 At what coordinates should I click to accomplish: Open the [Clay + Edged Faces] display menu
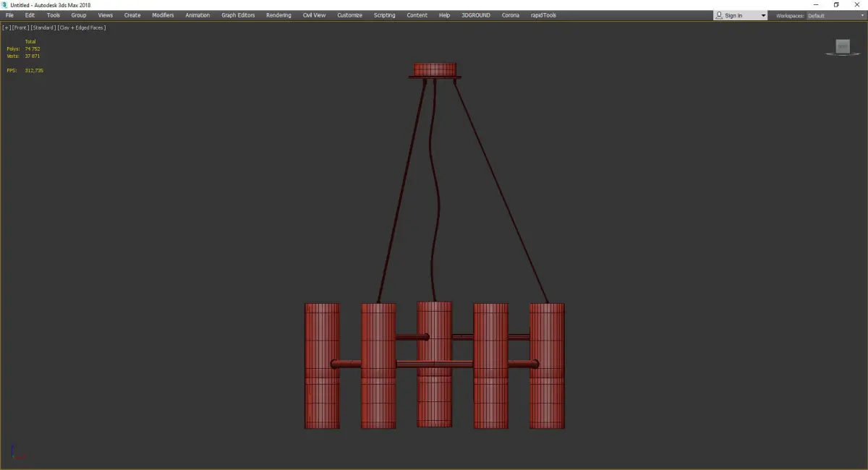82,27
